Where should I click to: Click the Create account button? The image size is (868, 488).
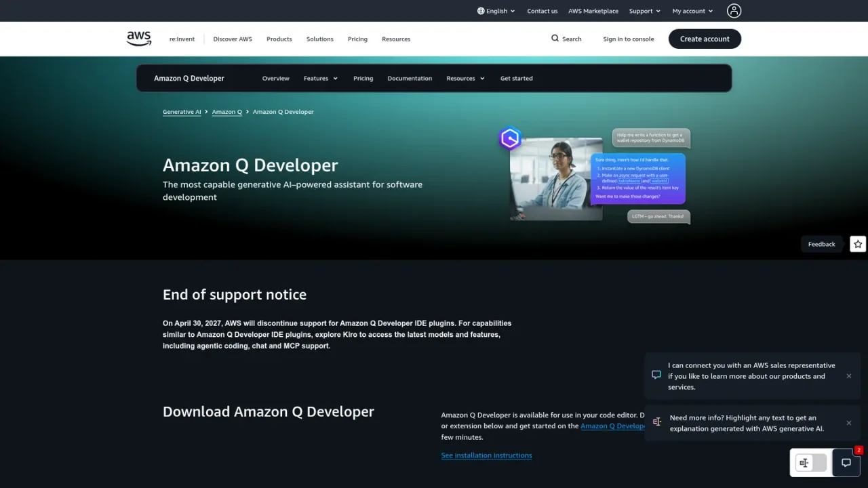705,39
